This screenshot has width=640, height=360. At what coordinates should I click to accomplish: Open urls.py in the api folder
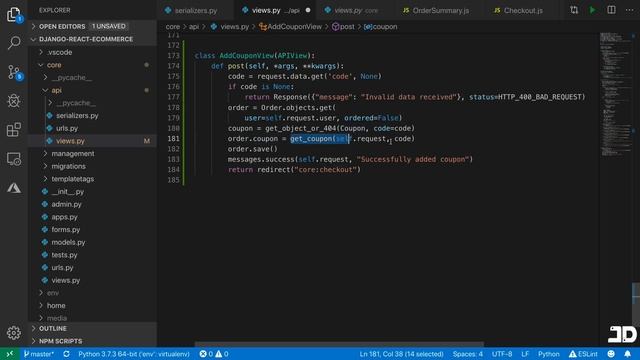point(92,128)
